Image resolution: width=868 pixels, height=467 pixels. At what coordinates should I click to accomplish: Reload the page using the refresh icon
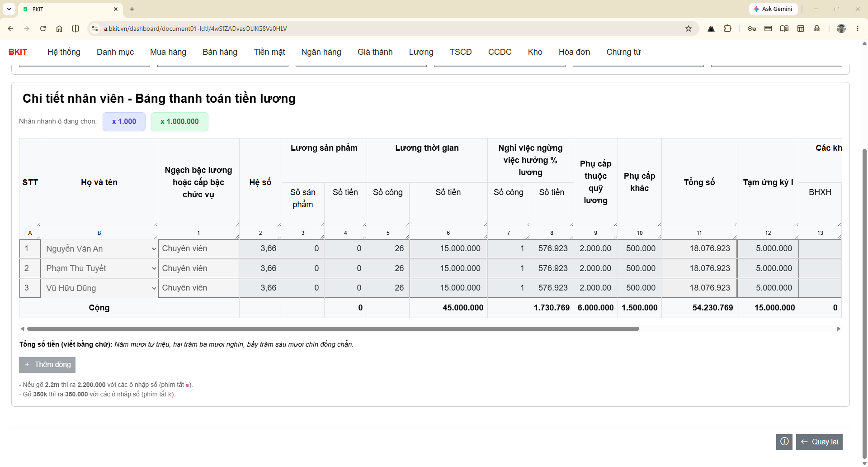click(x=43, y=29)
